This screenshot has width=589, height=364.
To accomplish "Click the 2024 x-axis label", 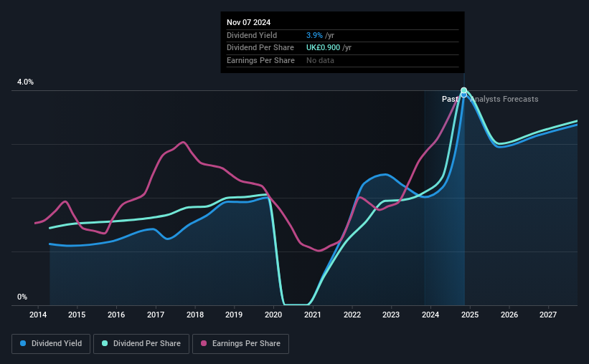I will point(430,315).
